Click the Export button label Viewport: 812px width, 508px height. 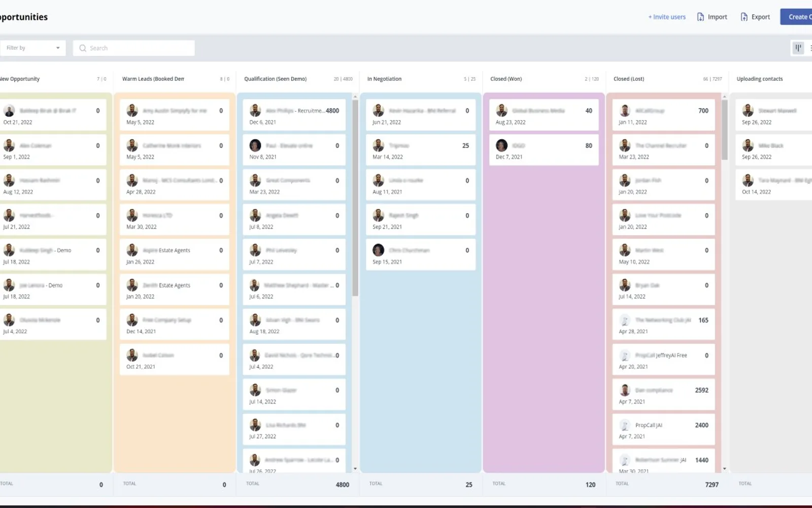click(760, 17)
